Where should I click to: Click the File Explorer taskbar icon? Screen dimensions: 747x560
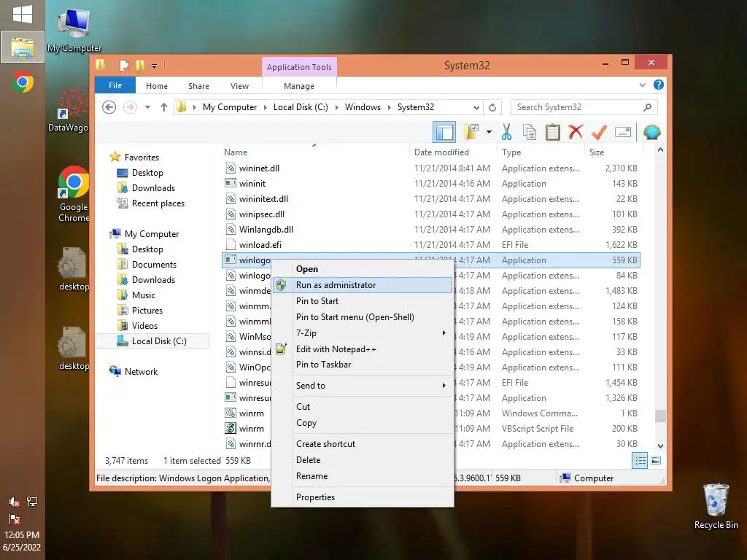click(23, 47)
